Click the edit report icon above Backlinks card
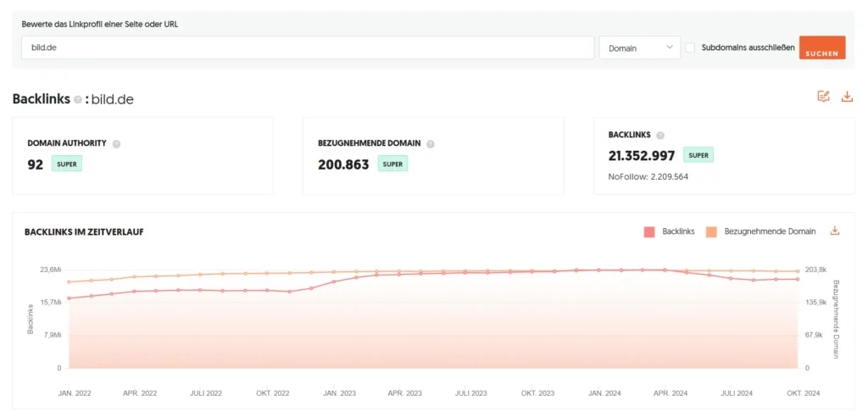This screenshot has width=868, height=412. tap(823, 97)
